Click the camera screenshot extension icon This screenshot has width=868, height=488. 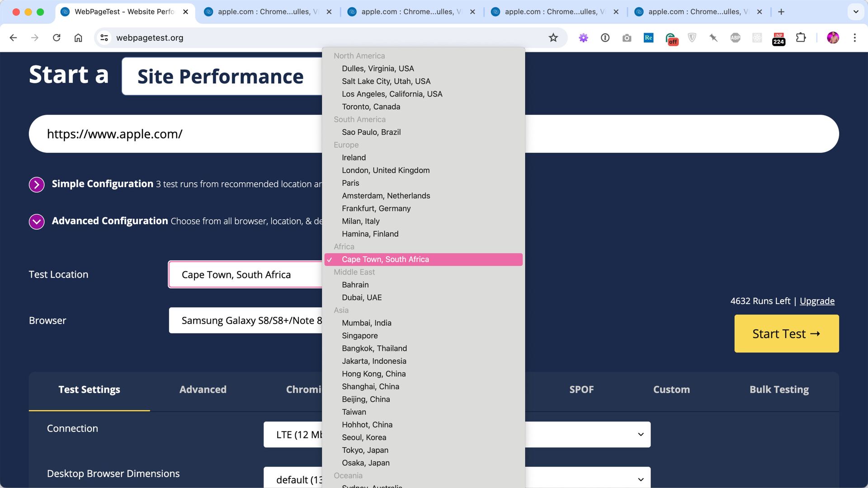627,38
